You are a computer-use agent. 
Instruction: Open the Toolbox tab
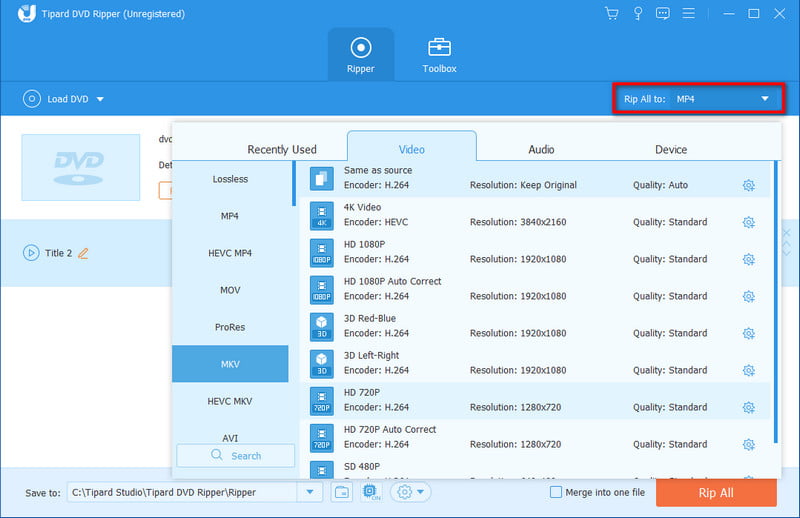coord(439,55)
